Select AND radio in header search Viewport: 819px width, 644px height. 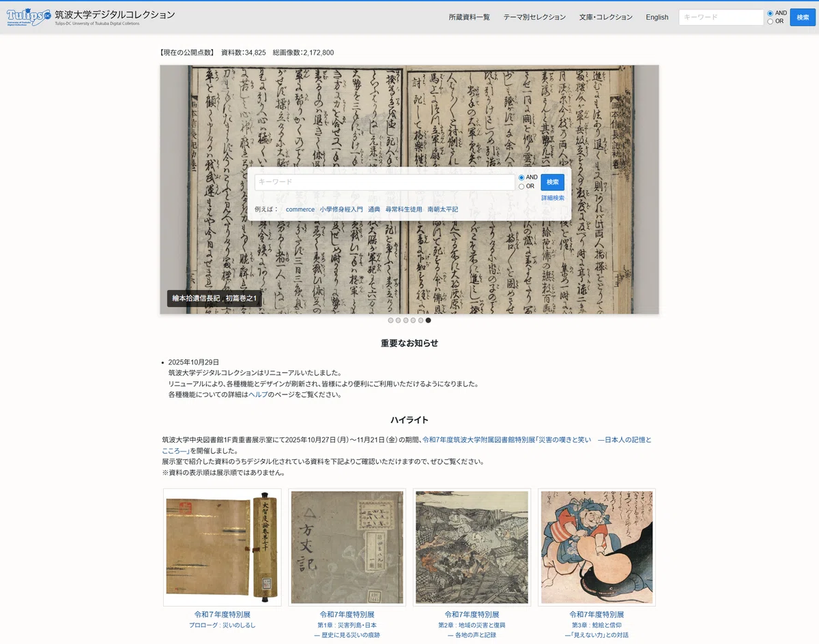pos(771,13)
